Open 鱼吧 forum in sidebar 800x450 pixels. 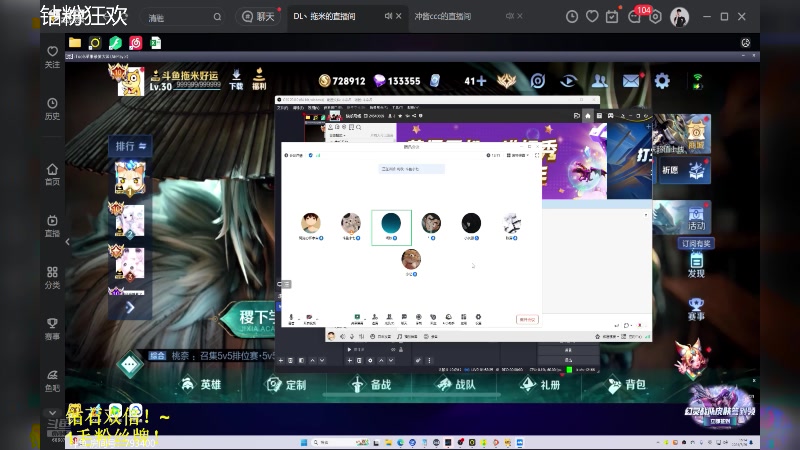(x=52, y=381)
